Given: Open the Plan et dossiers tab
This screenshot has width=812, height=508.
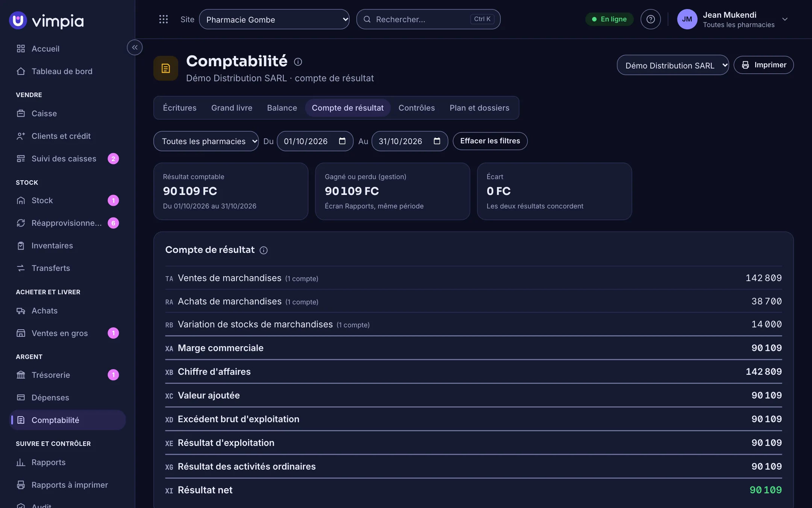Looking at the screenshot, I should click(x=479, y=108).
